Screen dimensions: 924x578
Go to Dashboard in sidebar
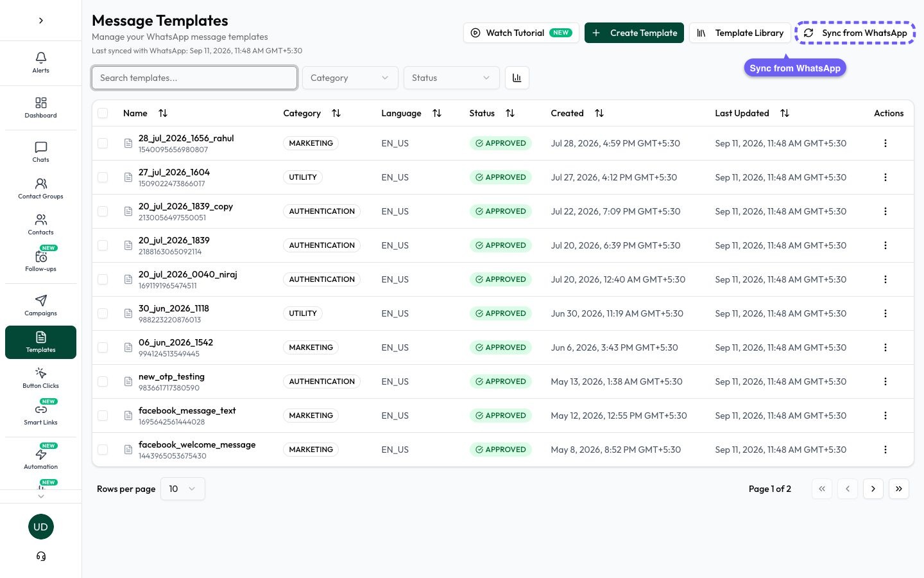[41, 107]
